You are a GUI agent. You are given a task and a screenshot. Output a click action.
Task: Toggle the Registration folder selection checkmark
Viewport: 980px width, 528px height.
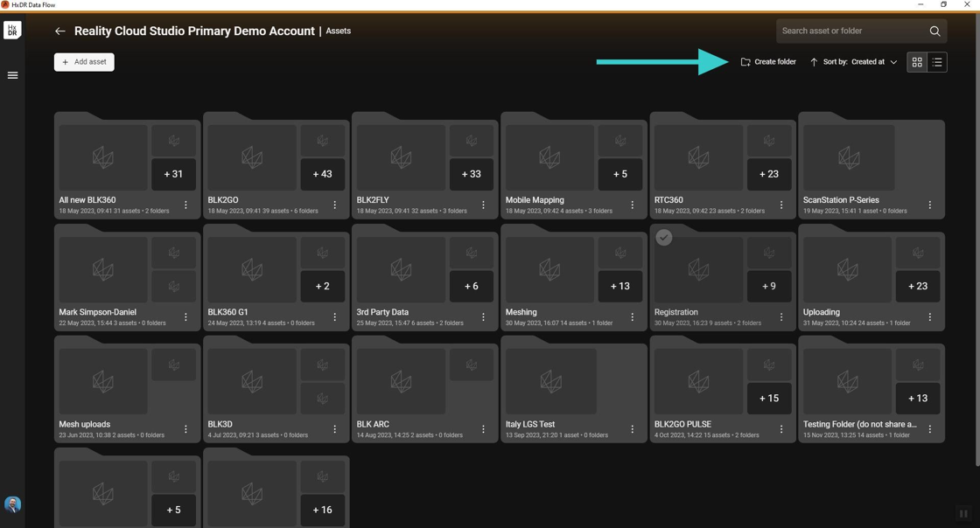click(x=664, y=237)
